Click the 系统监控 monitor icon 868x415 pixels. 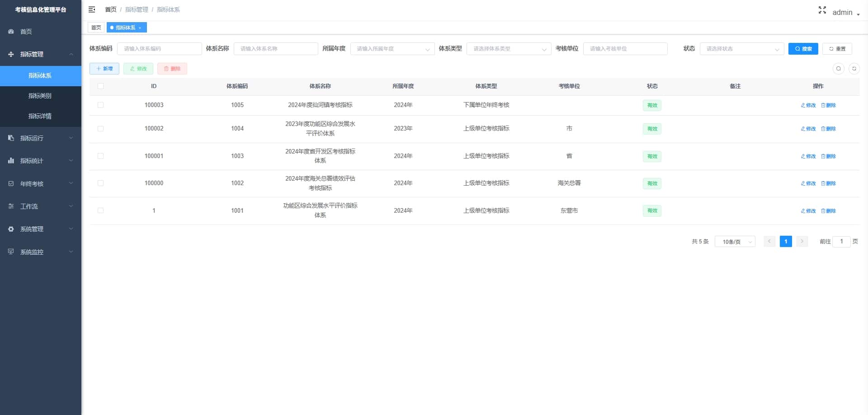click(x=11, y=252)
